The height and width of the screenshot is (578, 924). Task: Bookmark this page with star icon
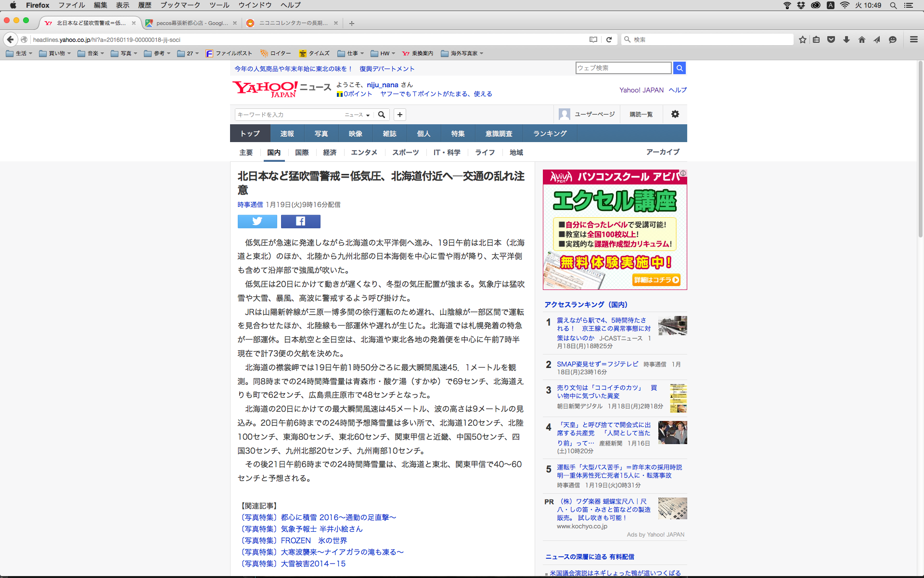(802, 39)
